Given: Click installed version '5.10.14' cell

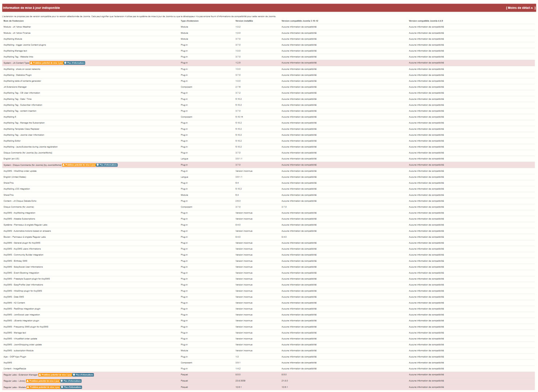Looking at the screenshot, I should click(239, 117).
